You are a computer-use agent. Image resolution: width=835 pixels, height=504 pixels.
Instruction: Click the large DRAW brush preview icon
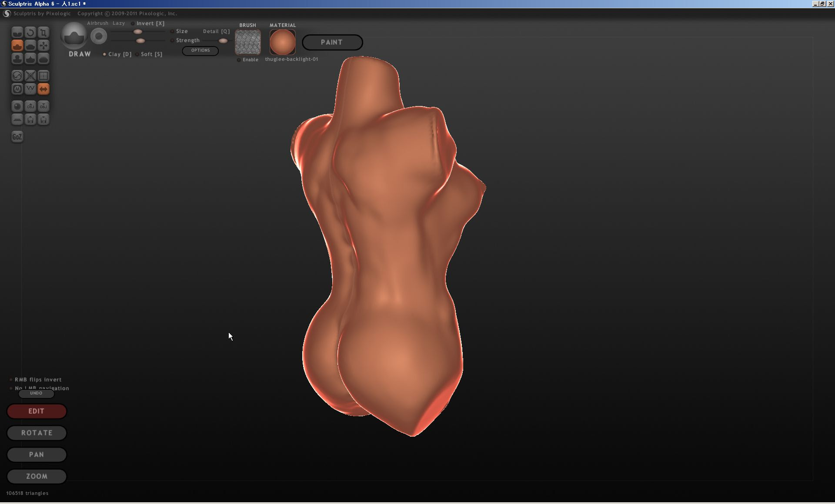point(74,36)
